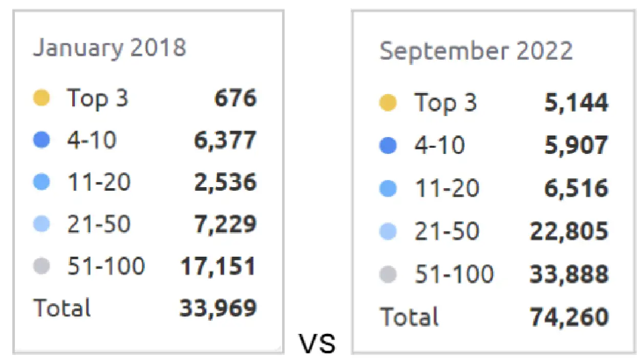This screenshot has height=362, width=644.
Task: Click the VS text between the panels
Action: tap(317, 344)
